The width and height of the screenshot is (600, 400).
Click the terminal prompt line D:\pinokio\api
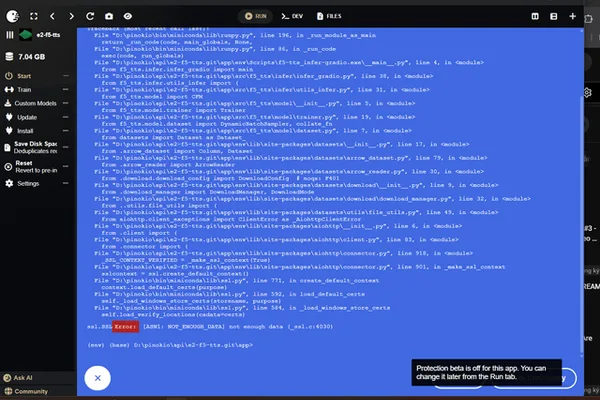[170, 345]
